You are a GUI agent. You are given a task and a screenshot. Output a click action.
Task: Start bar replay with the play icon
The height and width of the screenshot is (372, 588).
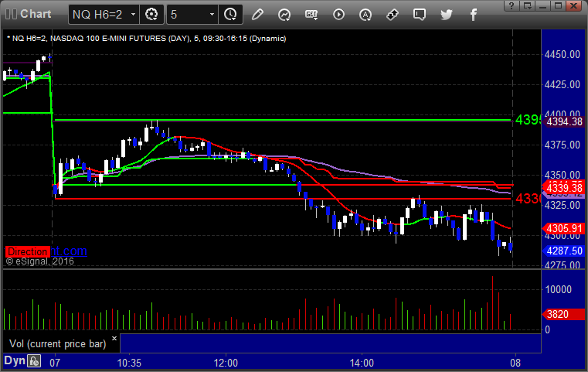click(x=338, y=15)
